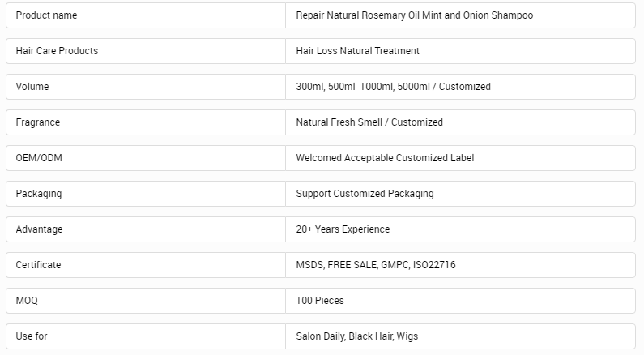Click the "Product name" label cell

click(47, 15)
